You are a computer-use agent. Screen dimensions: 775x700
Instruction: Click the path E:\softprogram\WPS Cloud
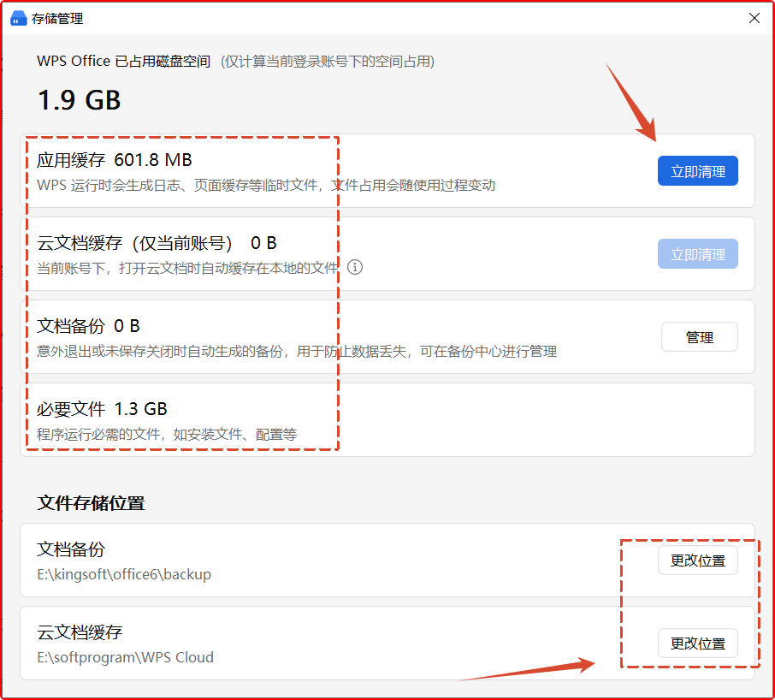pos(126,657)
